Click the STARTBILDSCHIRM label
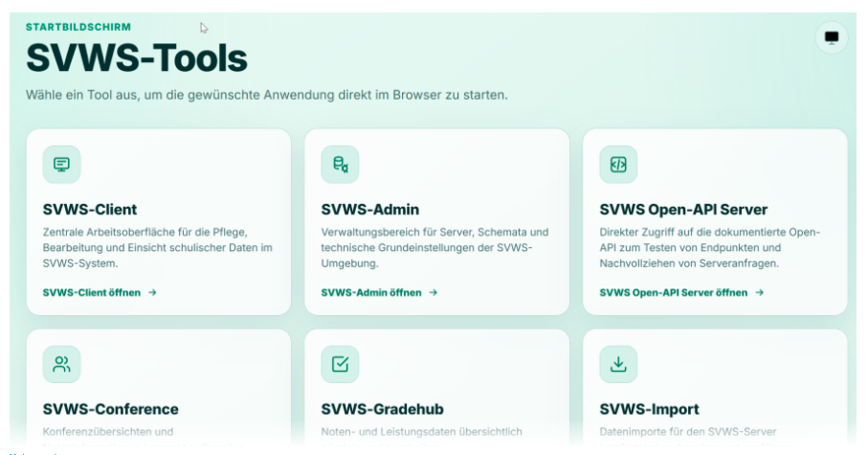The height and width of the screenshot is (455, 868). point(78,27)
